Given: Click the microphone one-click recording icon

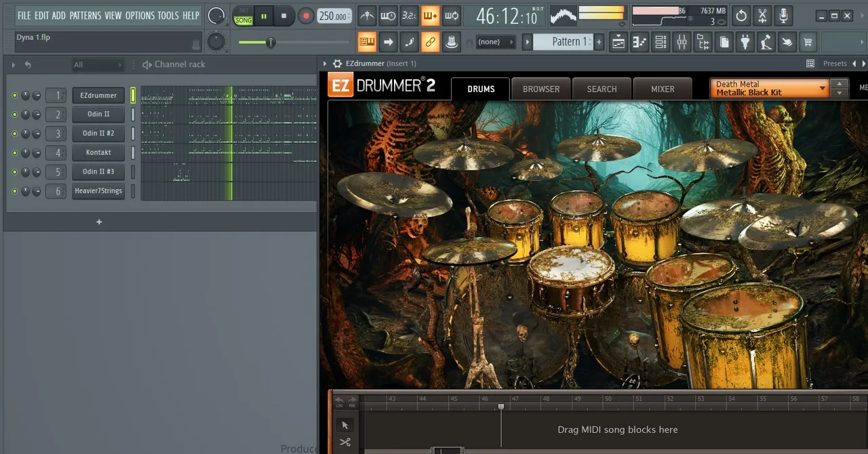Looking at the screenshot, I should pos(783,15).
